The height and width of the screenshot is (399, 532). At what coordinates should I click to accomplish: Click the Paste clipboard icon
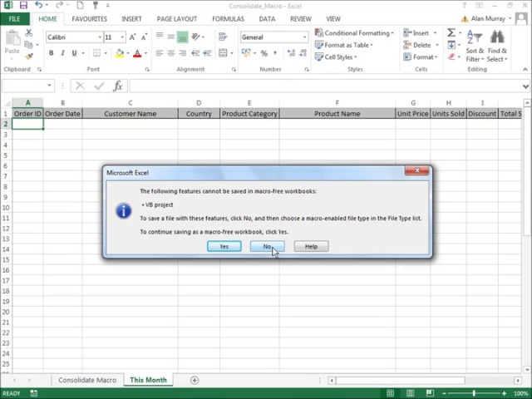(x=12, y=38)
